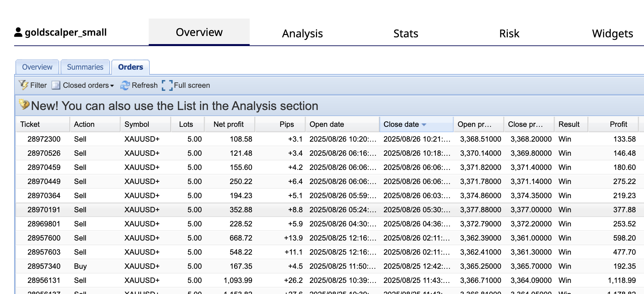Open the Stats tab

405,34
